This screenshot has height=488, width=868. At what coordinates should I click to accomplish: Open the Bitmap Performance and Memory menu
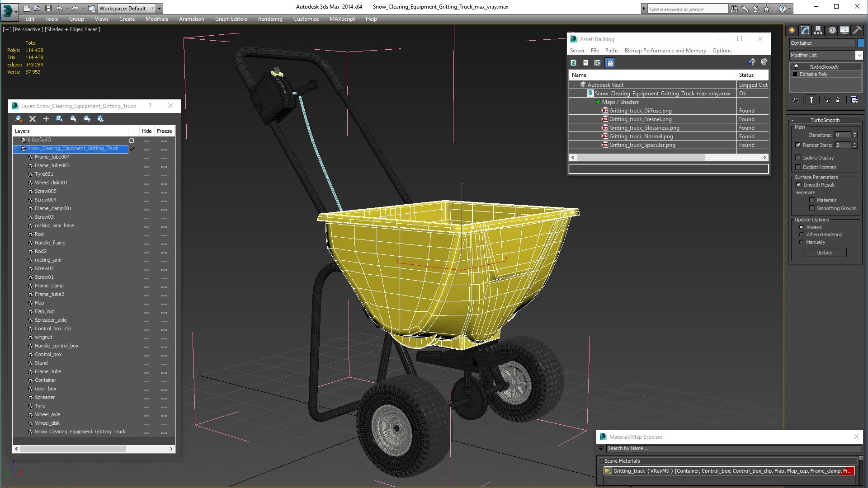665,51
